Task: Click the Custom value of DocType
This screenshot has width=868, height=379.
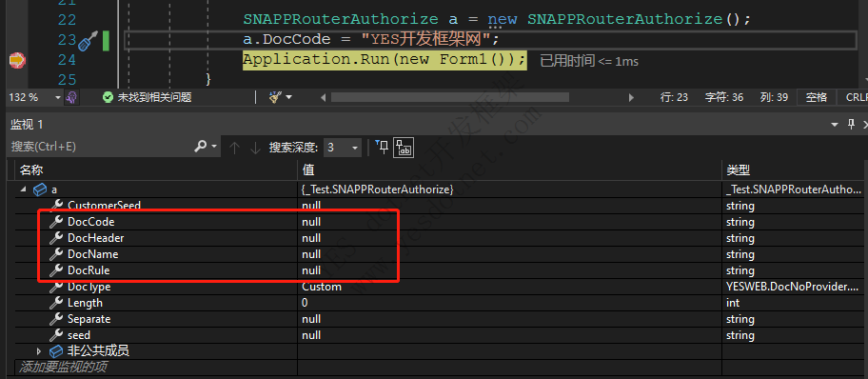Action: (x=322, y=287)
